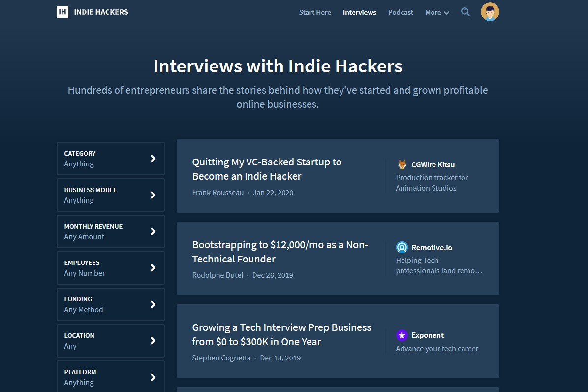Viewport: 588px width, 392px height.
Task: Open the Bootstrapping to $12,000/mo interview
Action: tap(279, 252)
